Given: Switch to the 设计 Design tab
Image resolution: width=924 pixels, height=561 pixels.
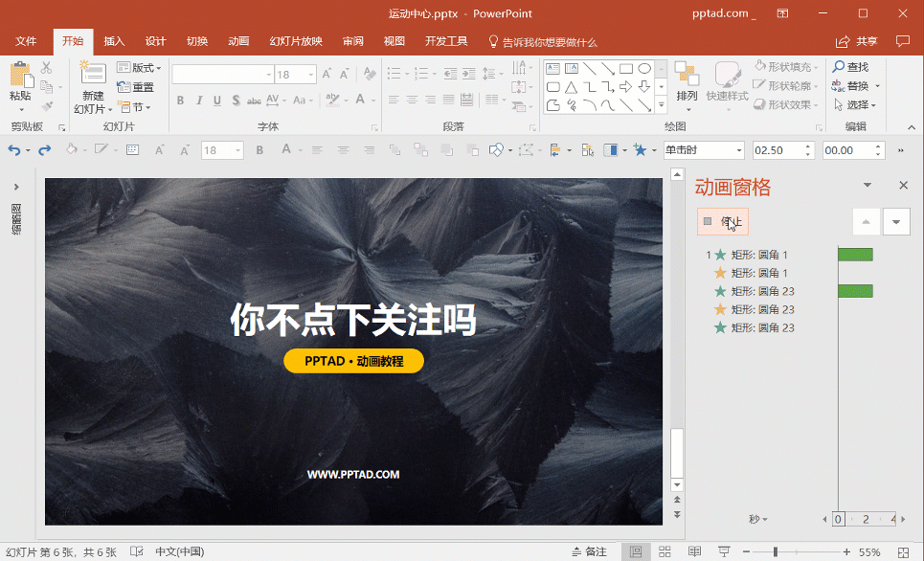Looking at the screenshot, I should [155, 41].
